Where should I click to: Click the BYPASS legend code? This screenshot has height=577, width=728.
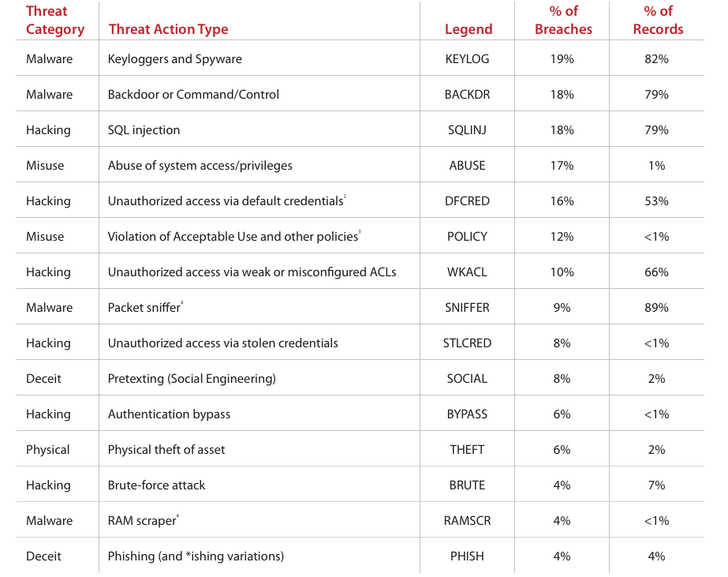[467, 414]
